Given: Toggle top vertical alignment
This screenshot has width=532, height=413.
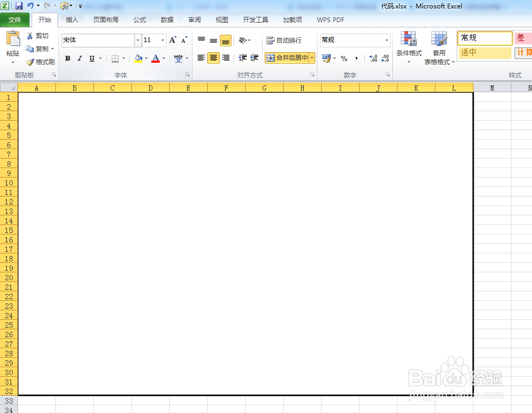Looking at the screenshot, I should (201, 41).
